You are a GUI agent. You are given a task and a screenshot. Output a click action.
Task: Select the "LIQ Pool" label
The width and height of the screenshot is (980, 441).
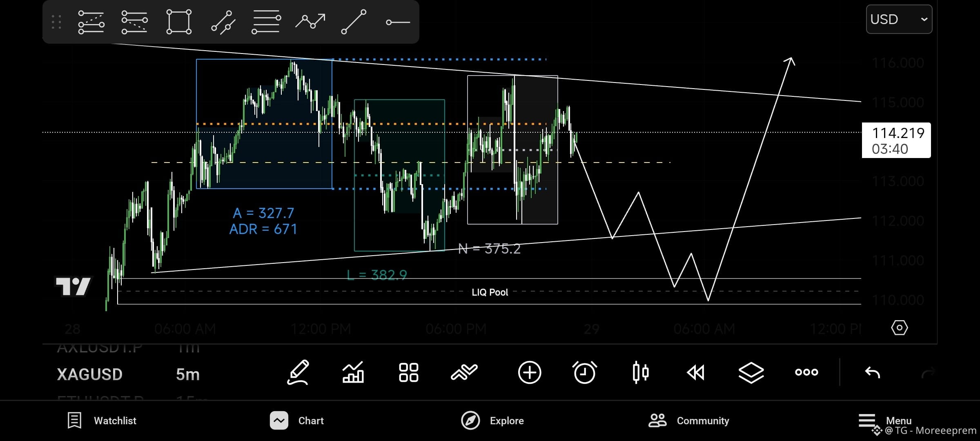(x=490, y=292)
